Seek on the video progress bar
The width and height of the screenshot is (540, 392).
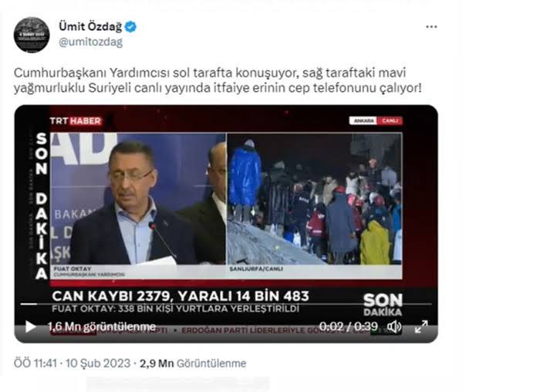tap(226, 304)
